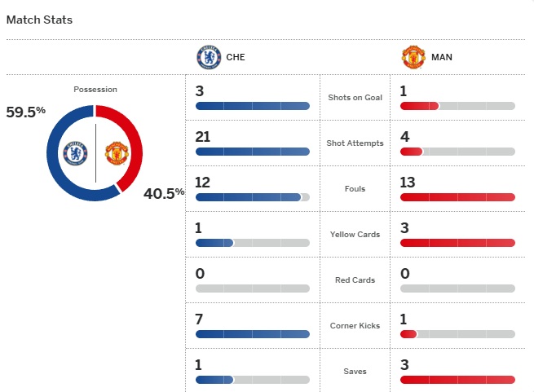The image size is (534, 392).
Task: Click Man United's Corner Kicks bar
Action: (457, 334)
